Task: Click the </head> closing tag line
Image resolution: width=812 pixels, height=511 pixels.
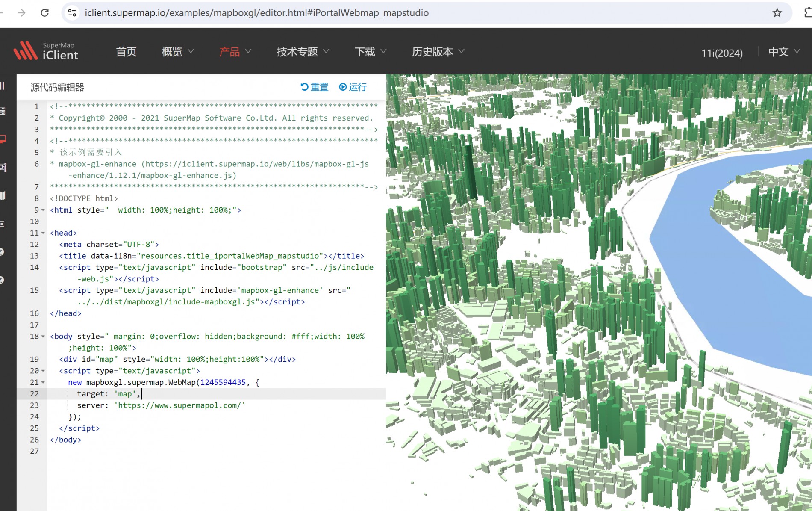Action: (x=65, y=313)
